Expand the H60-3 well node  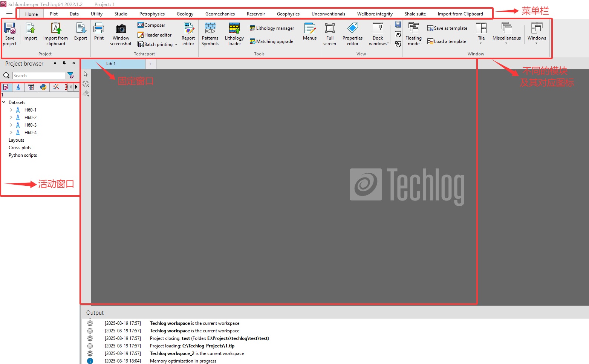pyautogui.click(x=11, y=125)
